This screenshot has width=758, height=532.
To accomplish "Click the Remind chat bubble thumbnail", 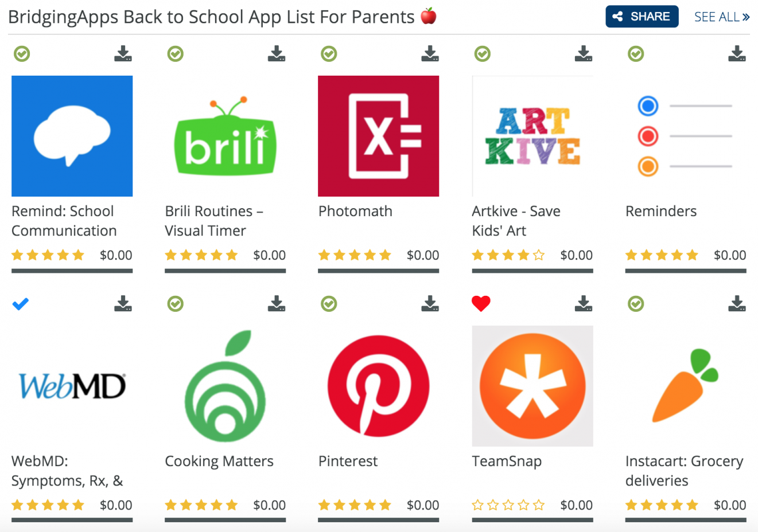I will 72,136.
